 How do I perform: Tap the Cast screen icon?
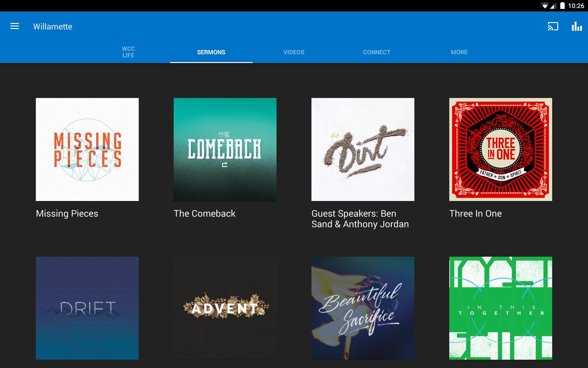[553, 26]
